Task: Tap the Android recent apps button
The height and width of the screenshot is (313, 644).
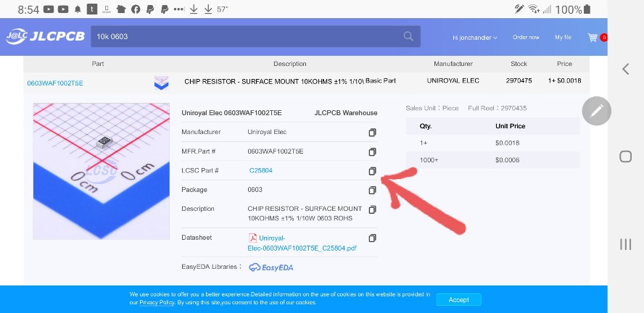Action: [625, 244]
